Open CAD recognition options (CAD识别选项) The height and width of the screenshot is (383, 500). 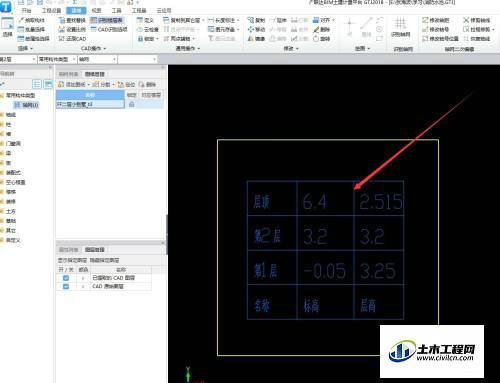click(x=109, y=29)
